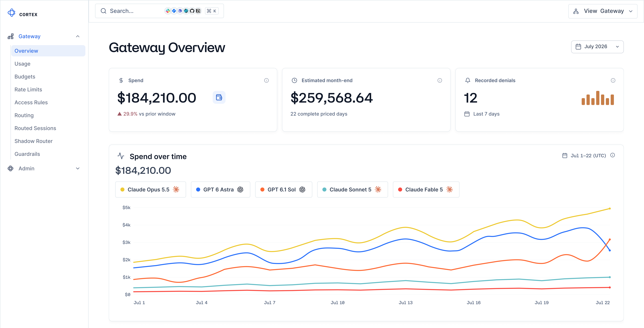Toggle the GPT 6 Astra series legend

tap(221, 190)
